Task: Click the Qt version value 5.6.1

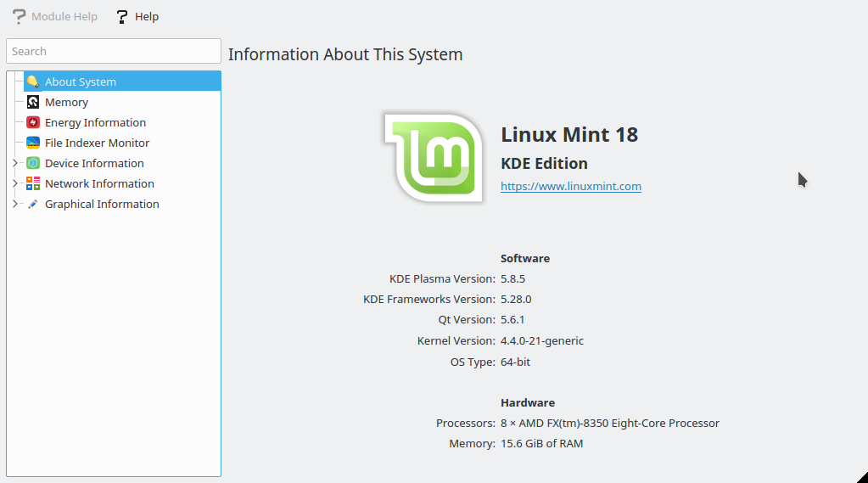Action: [512, 320]
